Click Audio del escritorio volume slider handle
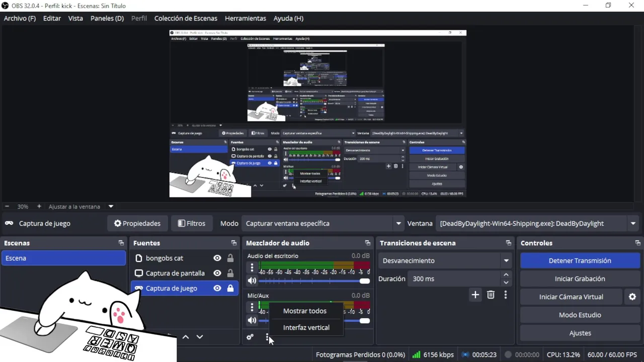Image resolution: width=644 pixels, height=362 pixels. coord(365,281)
